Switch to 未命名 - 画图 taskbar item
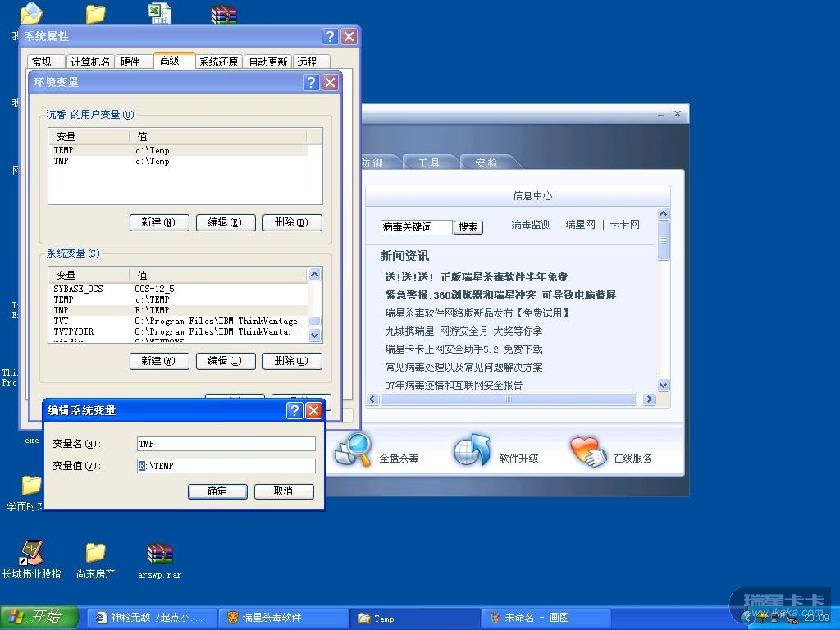The image size is (840, 630). click(x=546, y=618)
